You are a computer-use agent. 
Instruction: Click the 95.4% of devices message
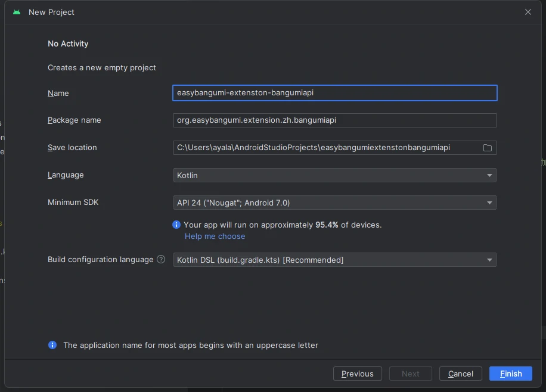coord(283,225)
